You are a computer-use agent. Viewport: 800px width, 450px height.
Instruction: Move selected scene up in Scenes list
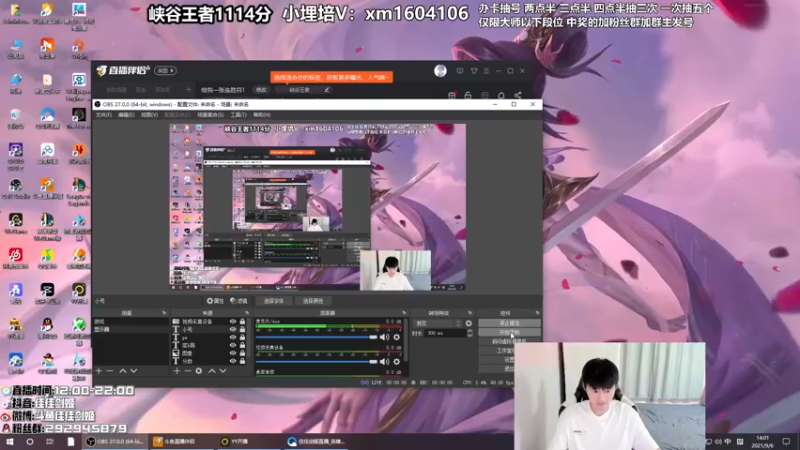[x=122, y=371]
